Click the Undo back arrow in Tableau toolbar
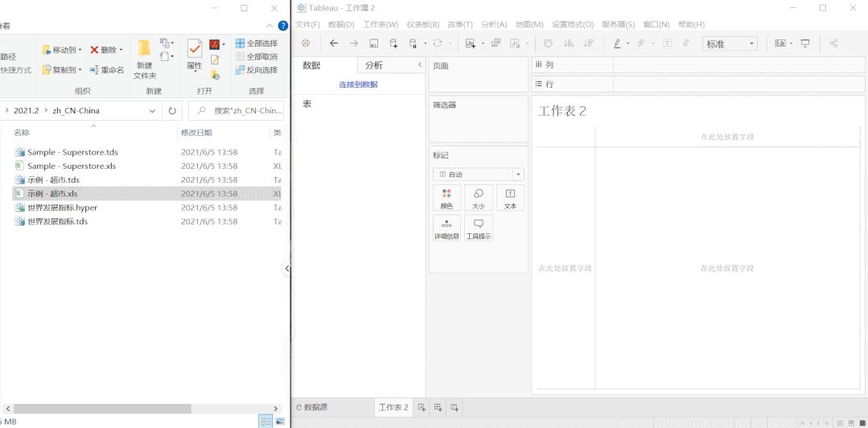 334,43
